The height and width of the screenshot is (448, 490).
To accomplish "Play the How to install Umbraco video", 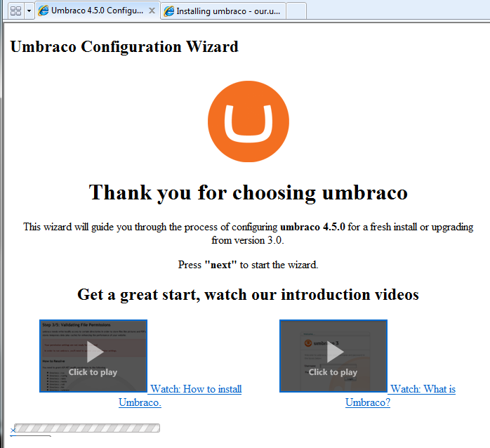I will [93, 356].
